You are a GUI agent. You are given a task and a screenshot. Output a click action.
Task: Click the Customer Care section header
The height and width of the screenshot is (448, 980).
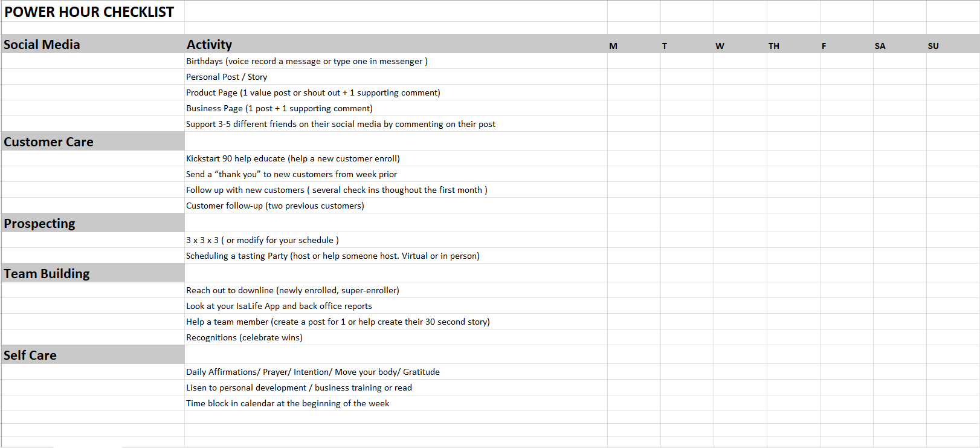click(93, 141)
